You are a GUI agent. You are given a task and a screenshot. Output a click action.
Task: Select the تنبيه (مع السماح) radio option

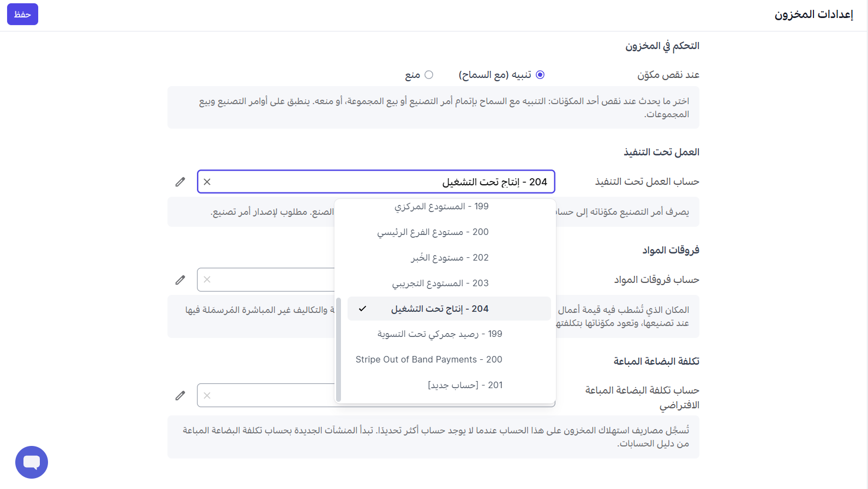[x=540, y=75]
